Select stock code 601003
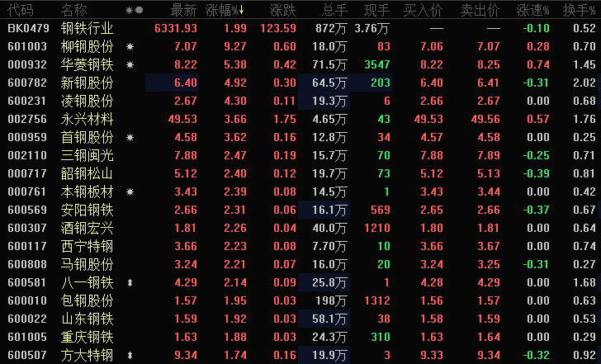Viewport: 601px width, 364px height. (27, 47)
